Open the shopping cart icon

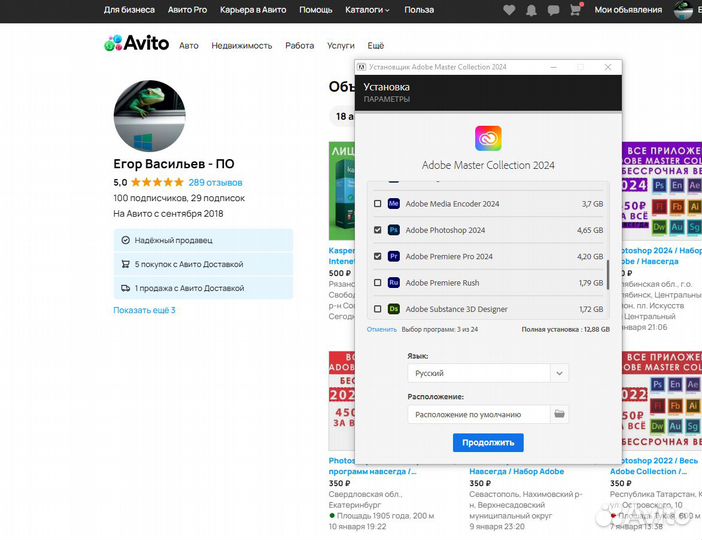(576, 10)
